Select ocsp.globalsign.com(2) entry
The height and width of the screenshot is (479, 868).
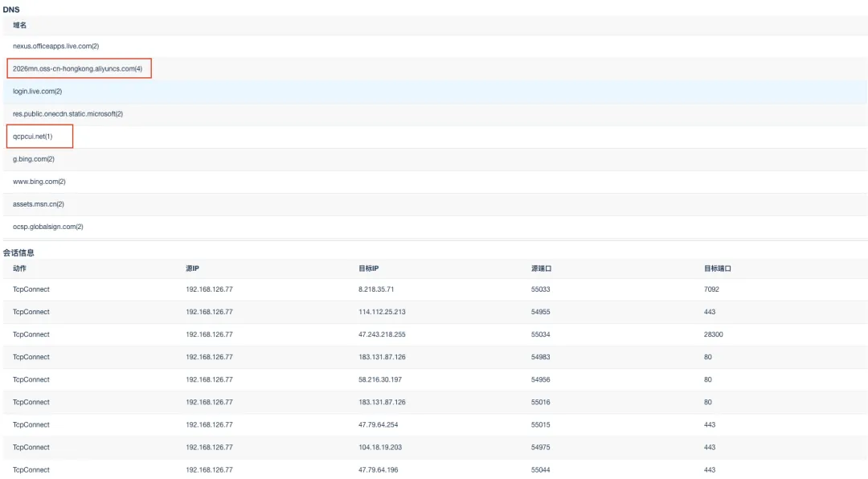click(x=48, y=227)
